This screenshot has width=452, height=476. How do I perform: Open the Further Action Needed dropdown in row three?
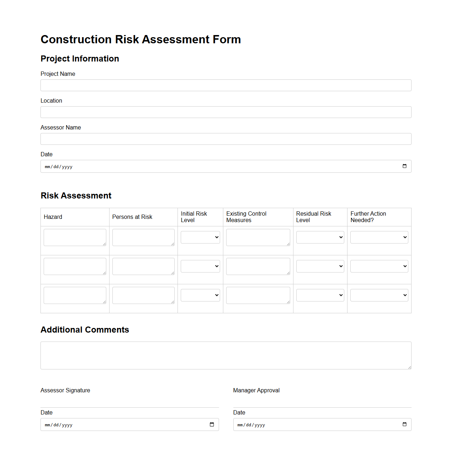point(379,295)
